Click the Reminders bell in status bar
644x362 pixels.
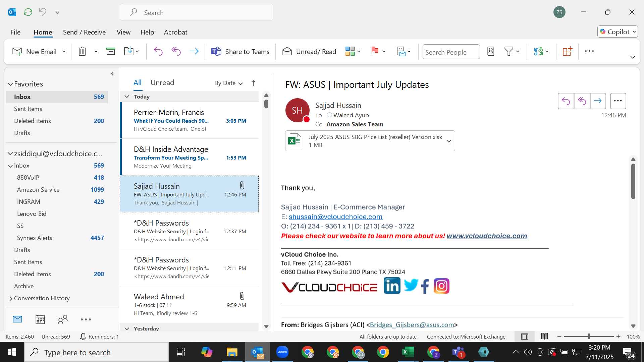coord(83,337)
